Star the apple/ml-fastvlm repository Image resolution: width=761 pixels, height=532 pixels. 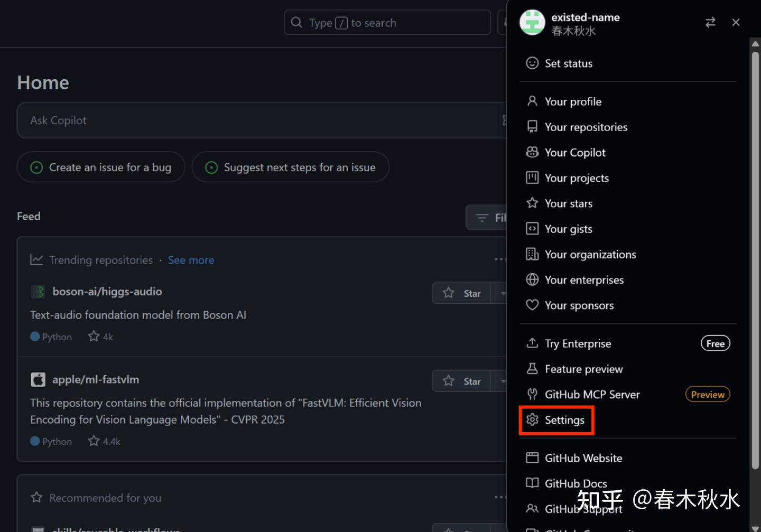click(461, 381)
